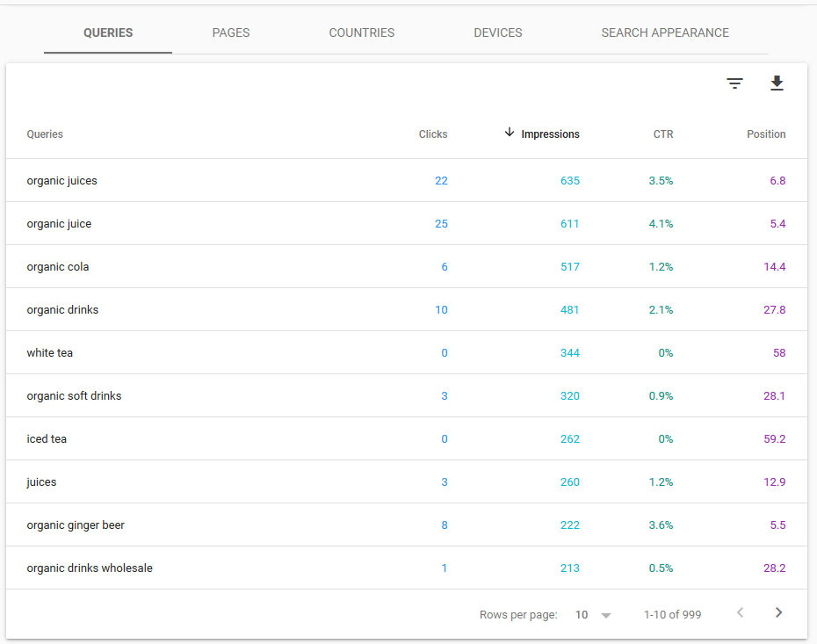Select the Queries tab
This screenshot has height=644, width=817.
click(x=108, y=33)
